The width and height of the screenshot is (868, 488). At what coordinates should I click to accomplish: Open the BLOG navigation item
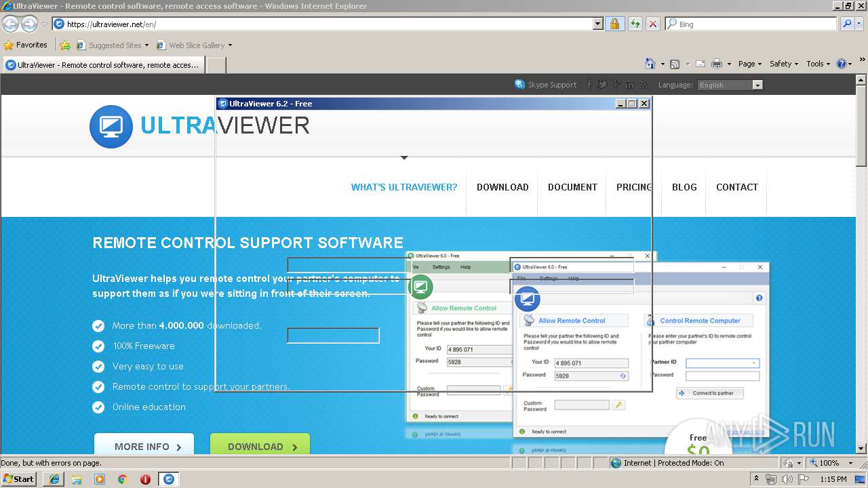[x=684, y=187]
